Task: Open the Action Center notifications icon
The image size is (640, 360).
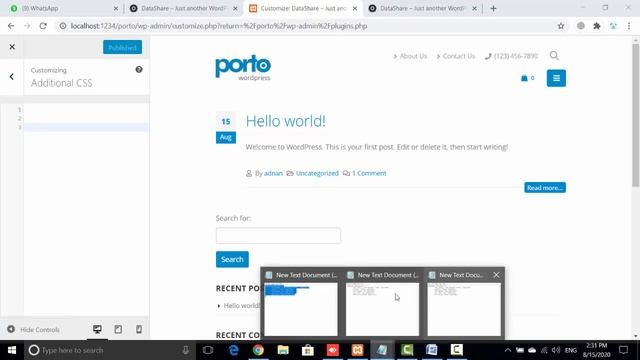Action: pos(623,350)
